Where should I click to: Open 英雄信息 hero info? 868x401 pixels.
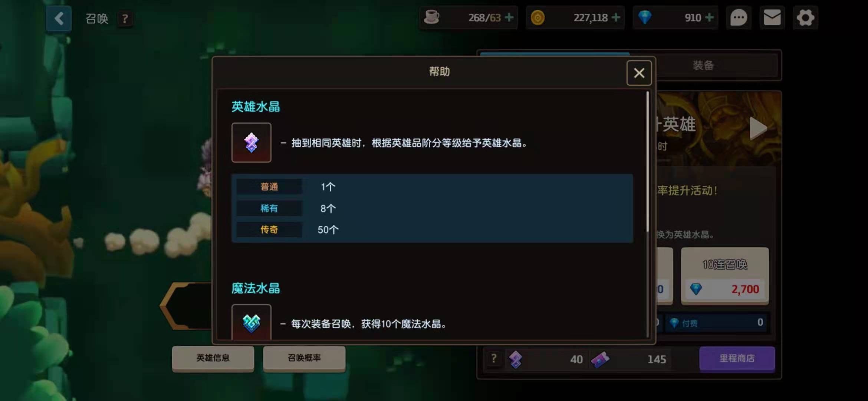point(213,358)
